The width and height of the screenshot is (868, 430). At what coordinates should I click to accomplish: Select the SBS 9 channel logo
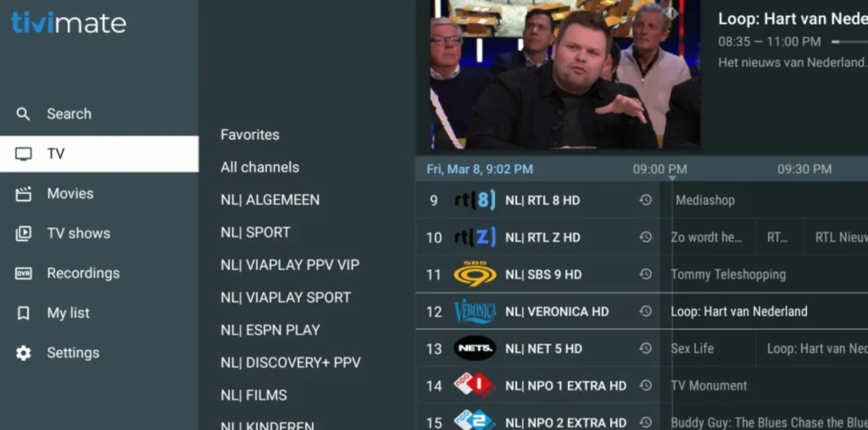475,274
